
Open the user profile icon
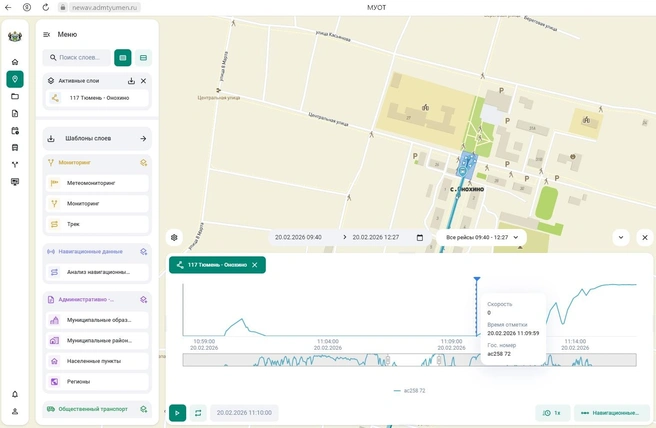[15, 411]
